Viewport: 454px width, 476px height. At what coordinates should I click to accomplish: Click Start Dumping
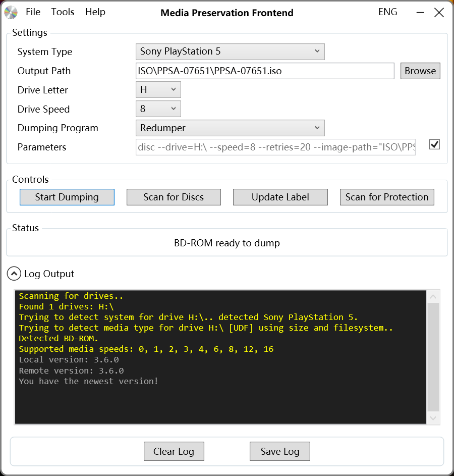[x=67, y=197]
